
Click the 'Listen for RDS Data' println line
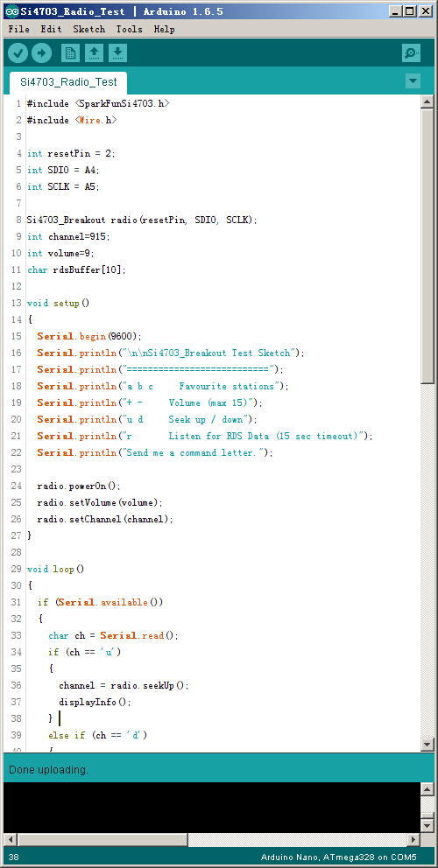(x=205, y=436)
